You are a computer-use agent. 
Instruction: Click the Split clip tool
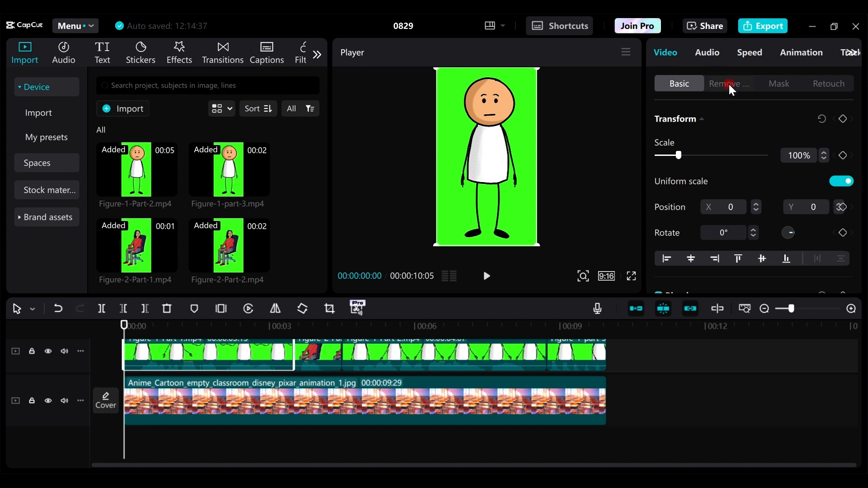click(x=101, y=309)
